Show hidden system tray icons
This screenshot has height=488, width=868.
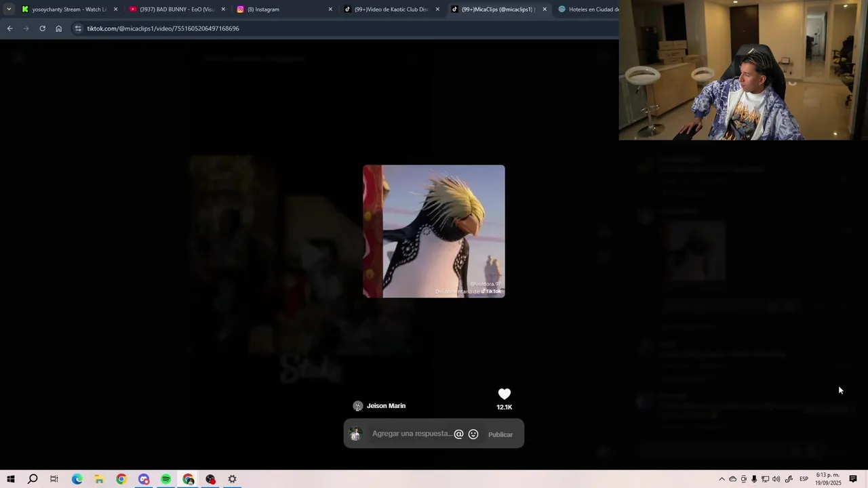722,479
